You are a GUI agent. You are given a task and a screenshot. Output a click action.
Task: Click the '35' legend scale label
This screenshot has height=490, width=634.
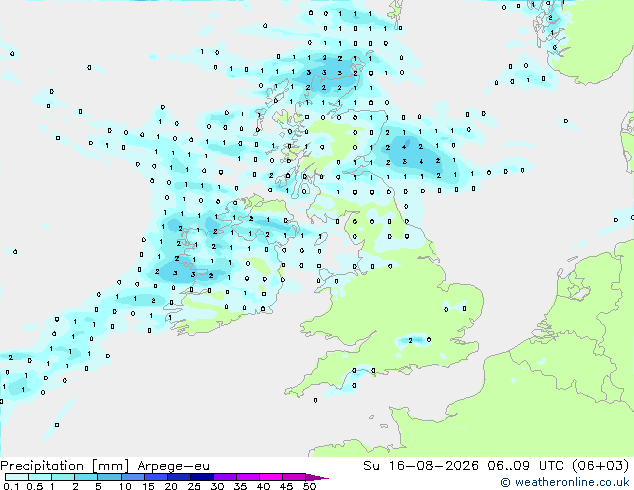click(240, 486)
